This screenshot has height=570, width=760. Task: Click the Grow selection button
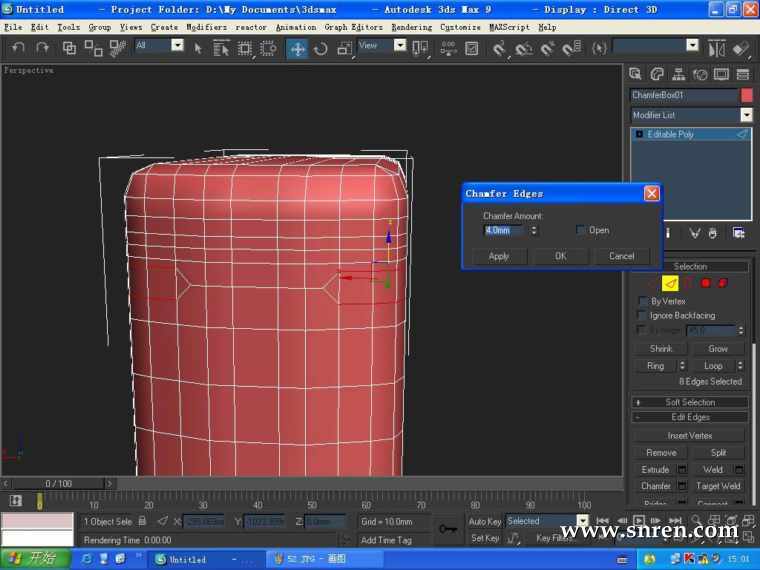point(718,348)
